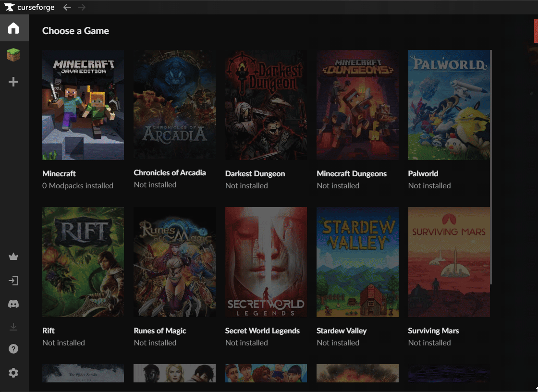Open the Discord icon in sidebar
This screenshot has width=538, height=392.
13,304
